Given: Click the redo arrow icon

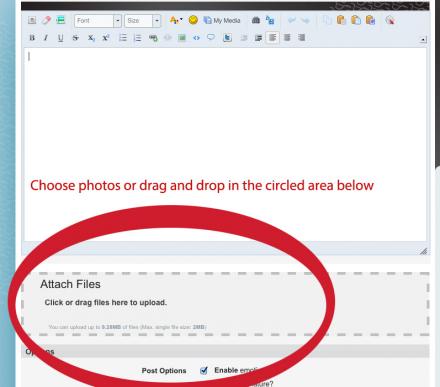Looking at the screenshot, I should pyautogui.click(x=305, y=21).
